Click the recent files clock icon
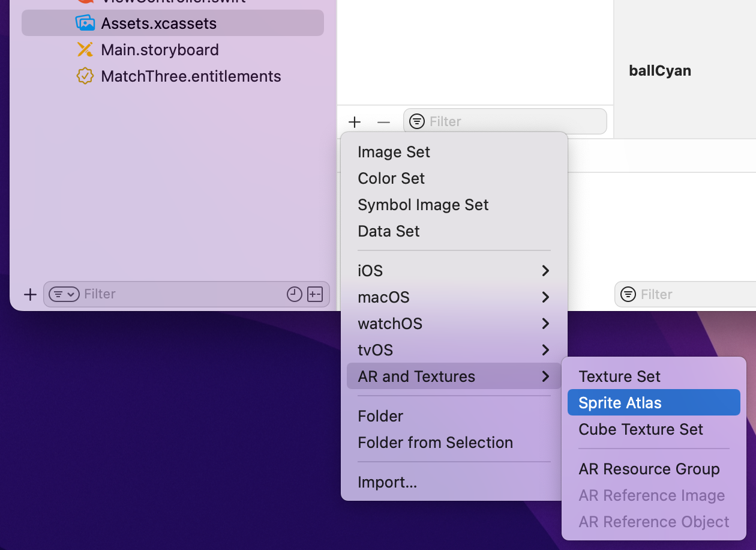Screen dimensions: 756x550 click(x=293, y=294)
